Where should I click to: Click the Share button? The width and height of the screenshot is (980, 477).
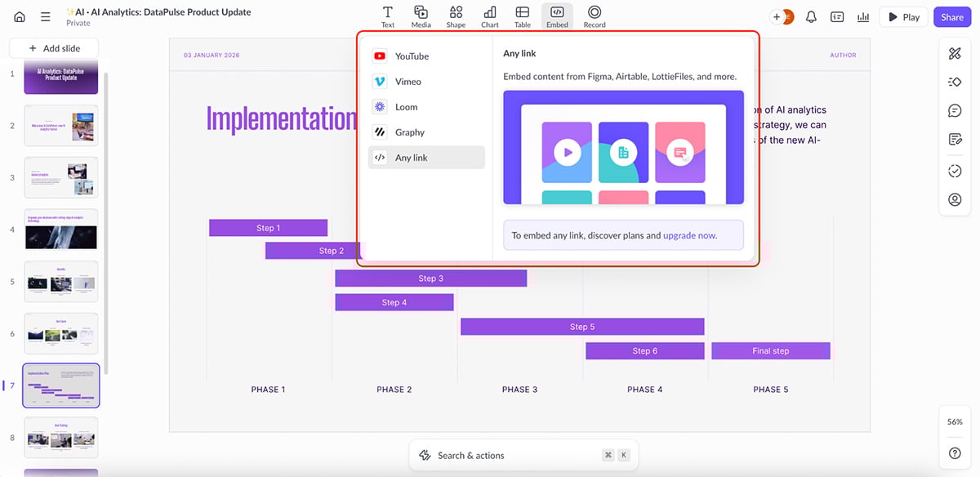tap(952, 16)
